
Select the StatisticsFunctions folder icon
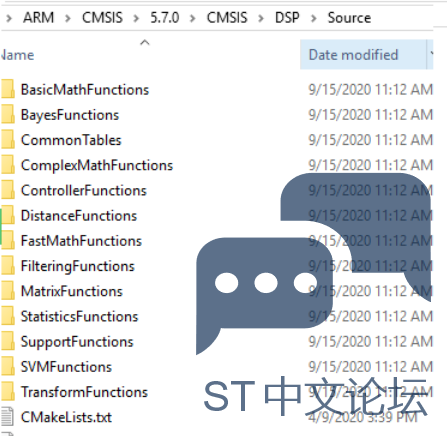click(x=7, y=316)
